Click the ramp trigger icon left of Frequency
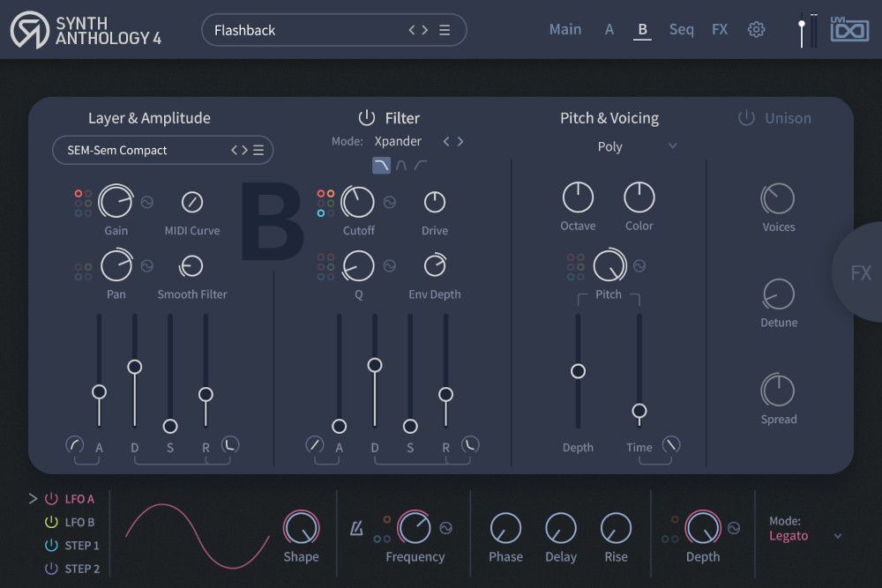Viewport: 882px width, 588px height. coord(356,529)
